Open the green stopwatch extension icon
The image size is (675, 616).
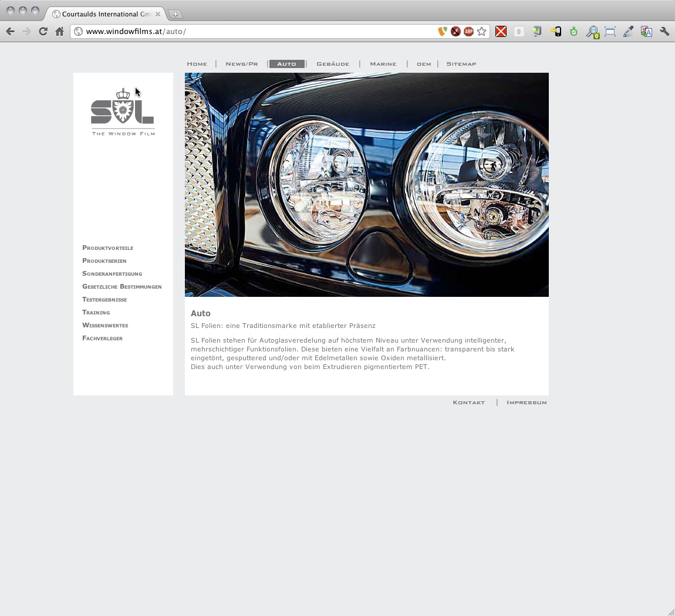[x=573, y=32]
